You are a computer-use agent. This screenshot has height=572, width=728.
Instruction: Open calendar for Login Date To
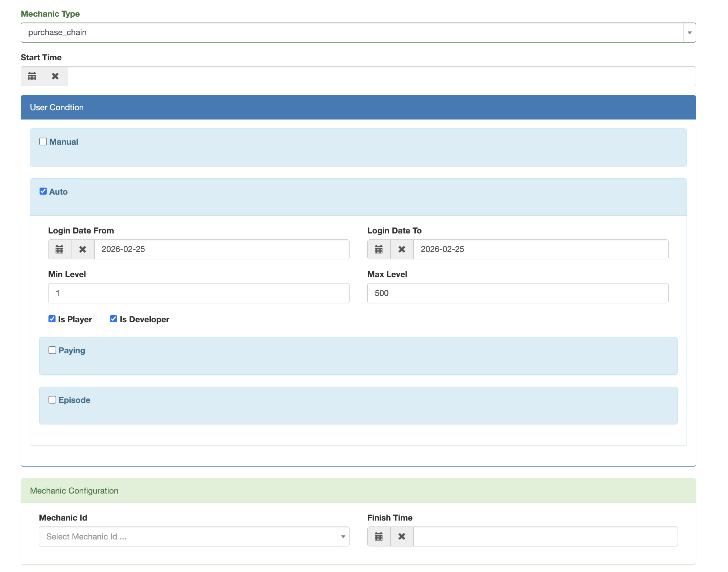click(x=378, y=249)
